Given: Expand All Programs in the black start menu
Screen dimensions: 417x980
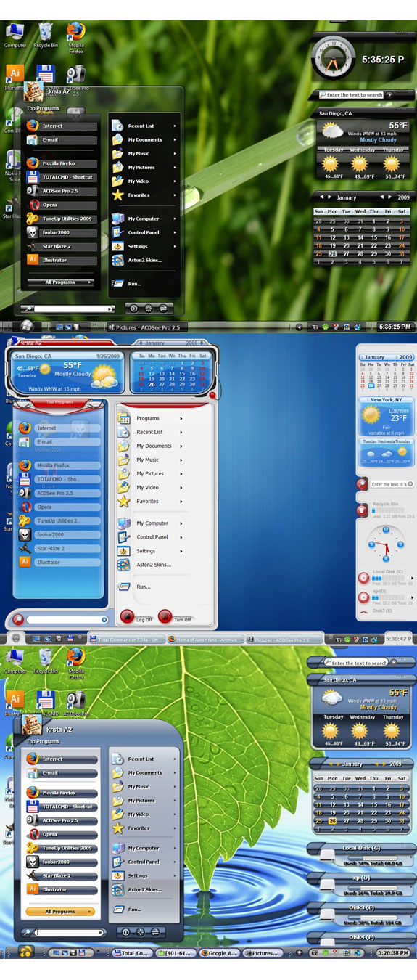Looking at the screenshot, I should tap(60, 282).
